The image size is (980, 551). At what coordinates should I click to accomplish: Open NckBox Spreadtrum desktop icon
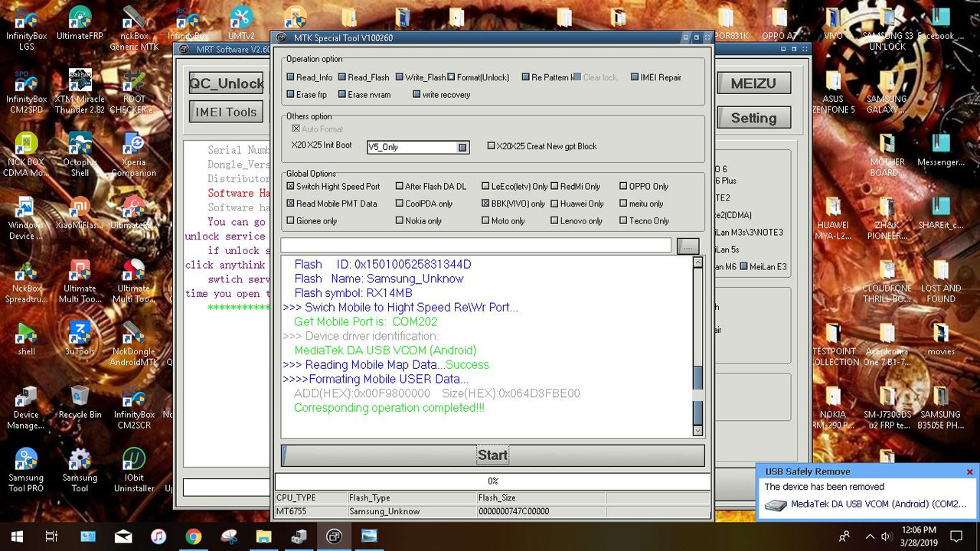(27, 282)
